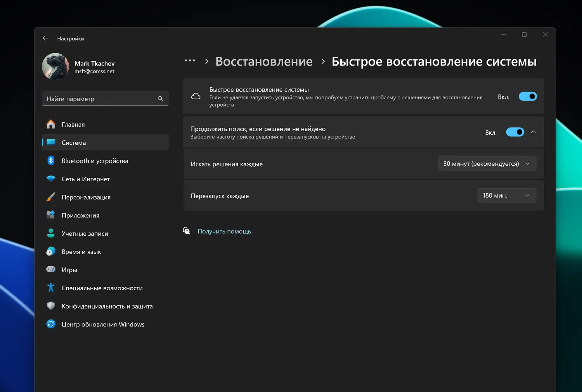Select Система in the sidebar
The width and height of the screenshot is (582, 392).
pyautogui.click(x=73, y=142)
